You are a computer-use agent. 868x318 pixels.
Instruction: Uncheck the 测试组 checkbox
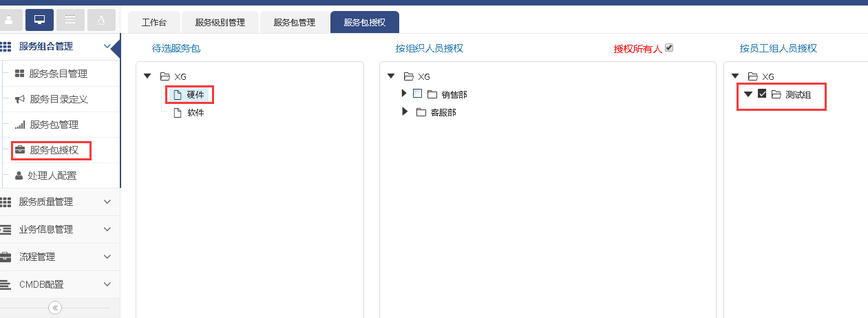tap(762, 94)
